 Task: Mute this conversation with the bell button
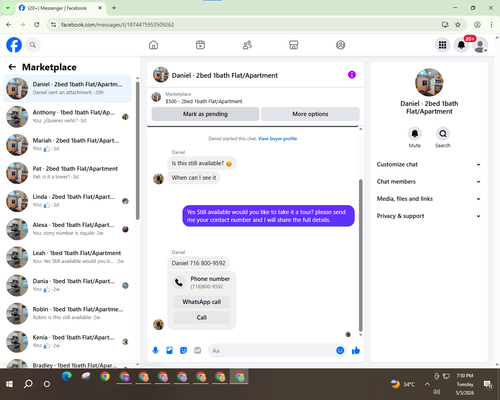click(415, 134)
